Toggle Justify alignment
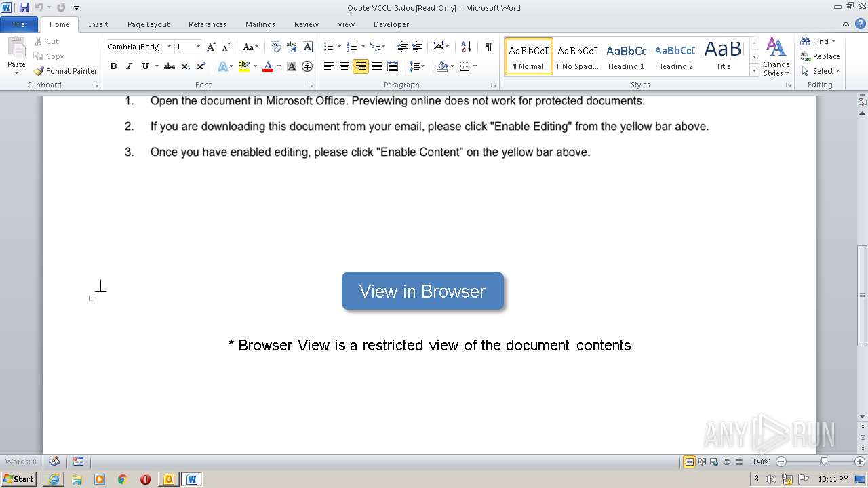This screenshot has width=868, height=488. tap(376, 66)
